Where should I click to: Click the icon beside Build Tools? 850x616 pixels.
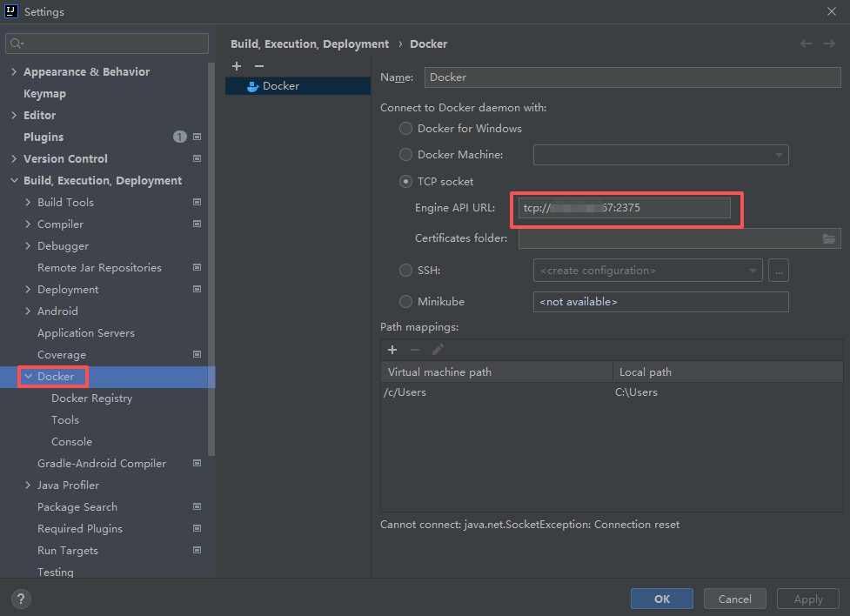click(x=197, y=202)
